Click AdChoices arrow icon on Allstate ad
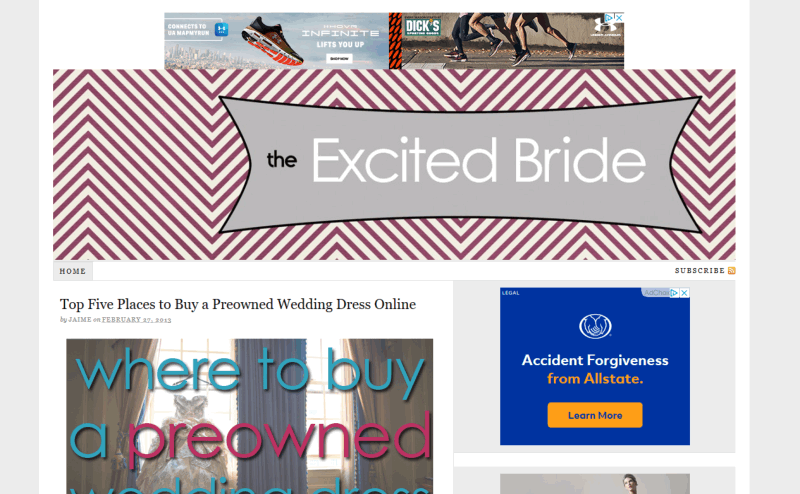 click(x=674, y=293)
